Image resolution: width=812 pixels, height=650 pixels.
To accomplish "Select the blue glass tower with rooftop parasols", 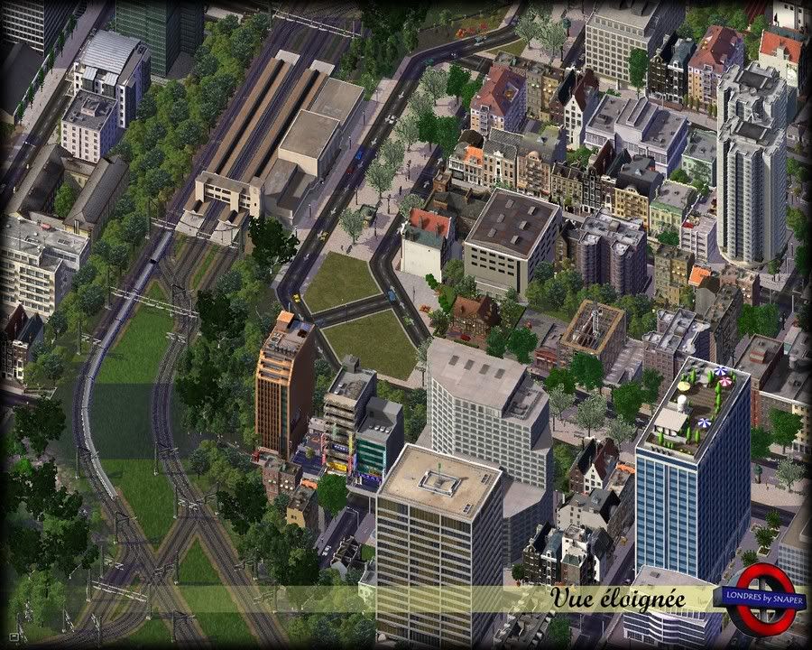I will (x=693, y=469).
